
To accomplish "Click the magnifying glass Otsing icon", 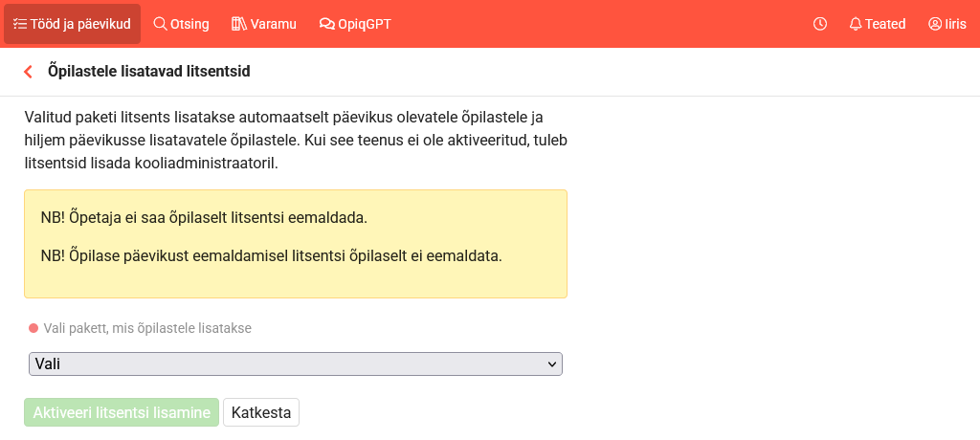I will pos(160,24).
